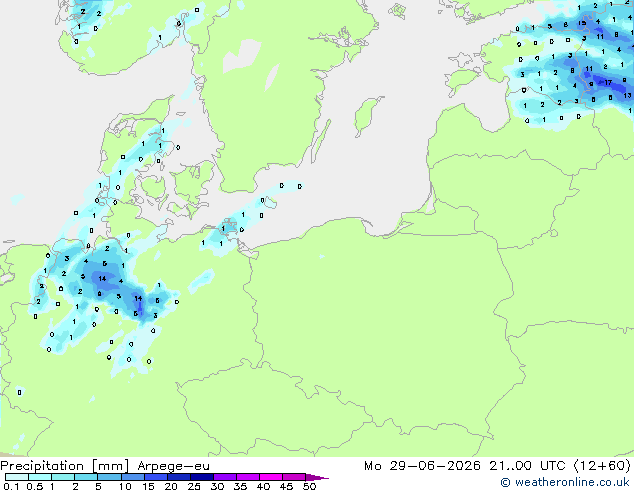Select the '21..00 UTC' time text

point(527,466)
